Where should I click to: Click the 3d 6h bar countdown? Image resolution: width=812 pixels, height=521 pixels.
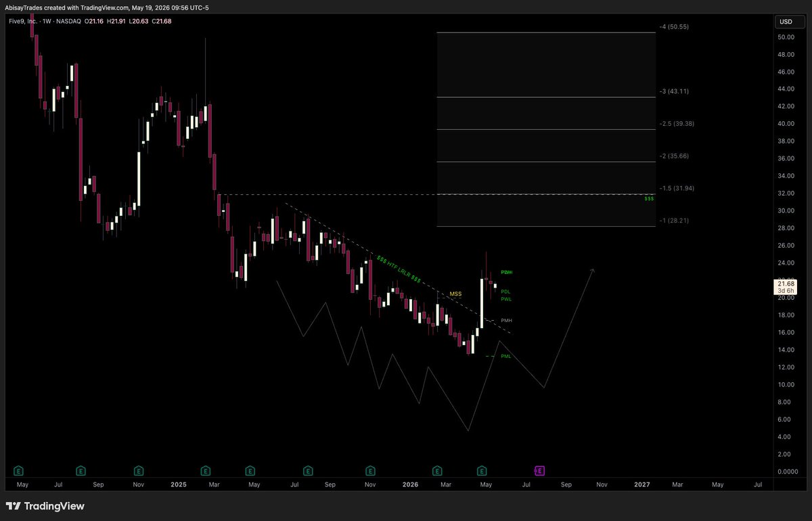point(786,291)
